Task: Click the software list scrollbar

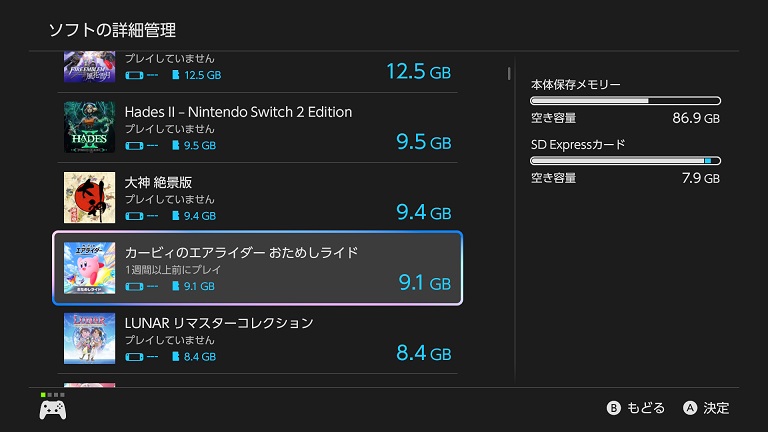Action: [x=509, y=73]
